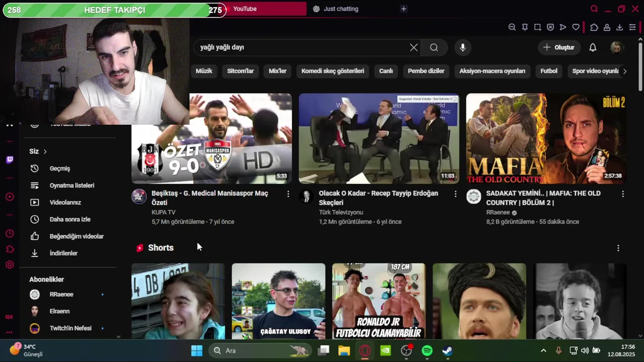Click the pin icon in the browser toolbar
The image size is (644, 362).
click(x=525, y=27)
